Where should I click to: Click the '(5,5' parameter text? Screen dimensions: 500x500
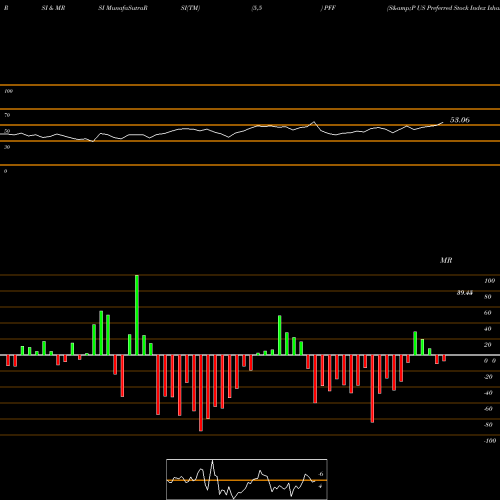(257, 8)
